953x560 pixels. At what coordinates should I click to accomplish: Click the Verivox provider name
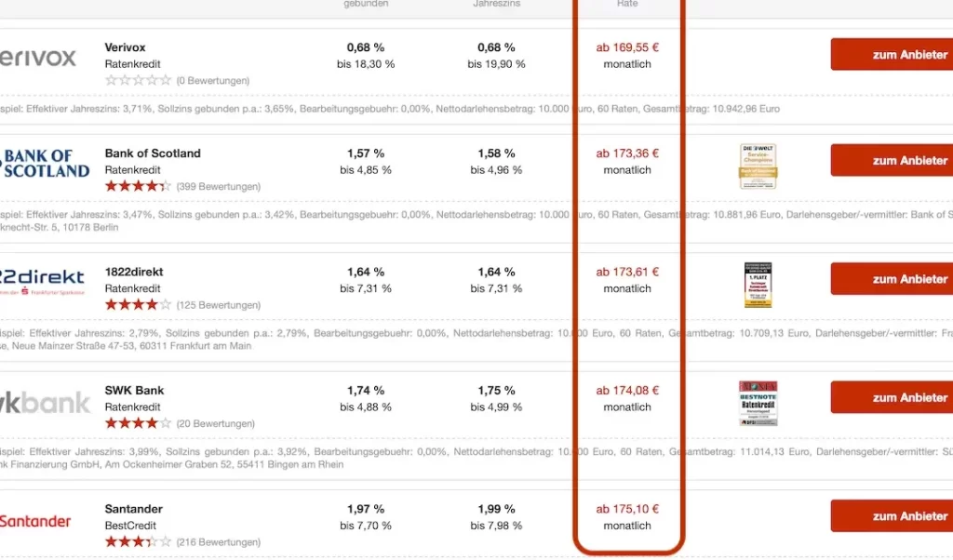[x=126, y=47]
